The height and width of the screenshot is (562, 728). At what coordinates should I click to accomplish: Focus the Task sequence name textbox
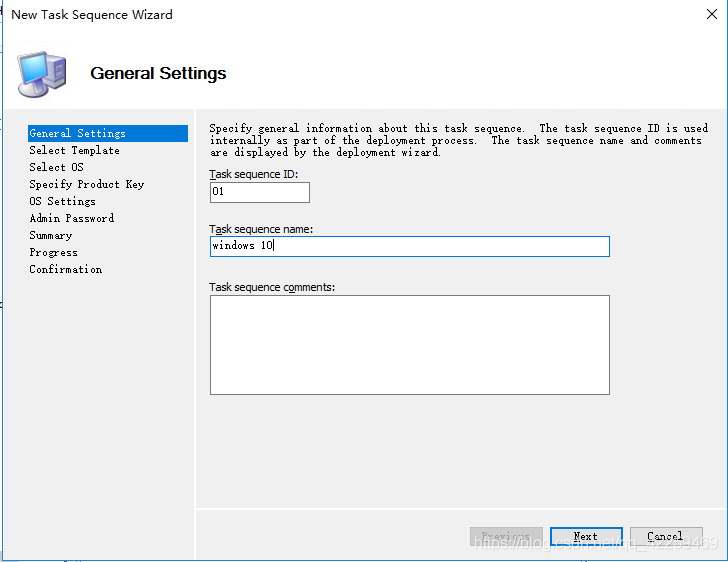pyautogui.click(x=409, y=246)
